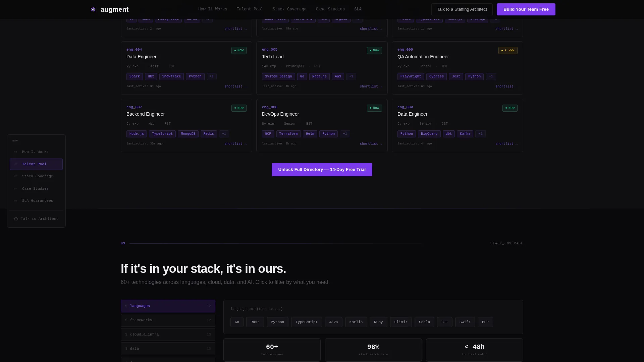This screenshot has height=362, width=644.
Task: Select the cloud_&_infra category filter
Action: [168, 335]
